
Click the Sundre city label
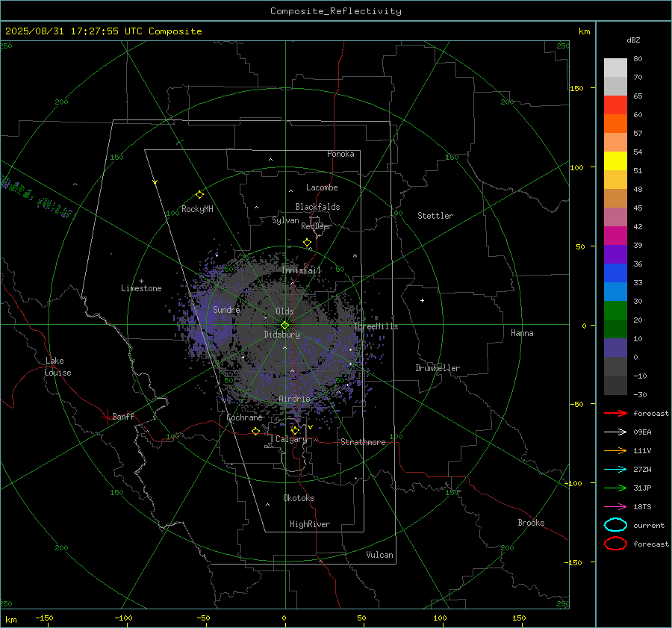(x=226, y=309)
